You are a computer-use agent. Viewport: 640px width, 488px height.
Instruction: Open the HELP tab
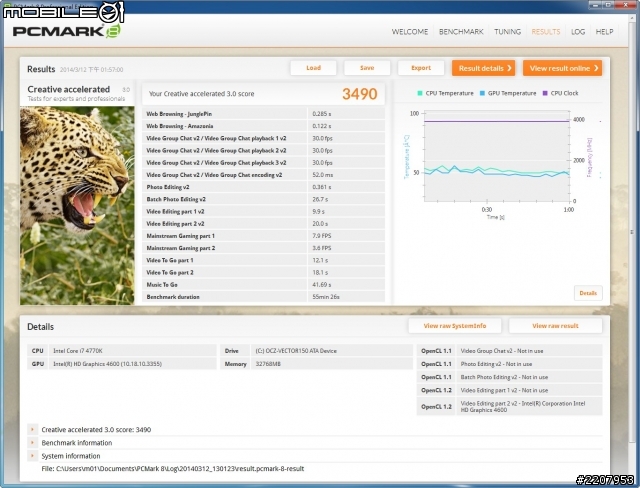tap(604, 31)
